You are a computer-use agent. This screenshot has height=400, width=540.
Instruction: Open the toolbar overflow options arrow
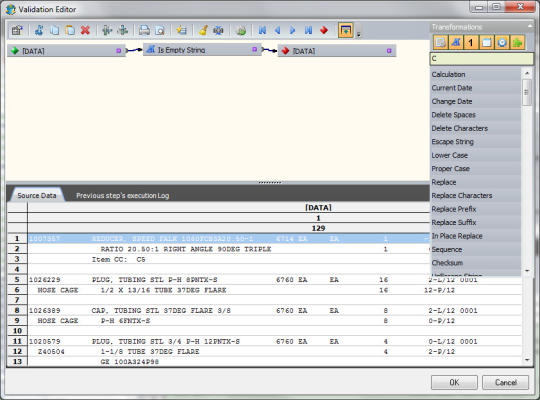358,34
